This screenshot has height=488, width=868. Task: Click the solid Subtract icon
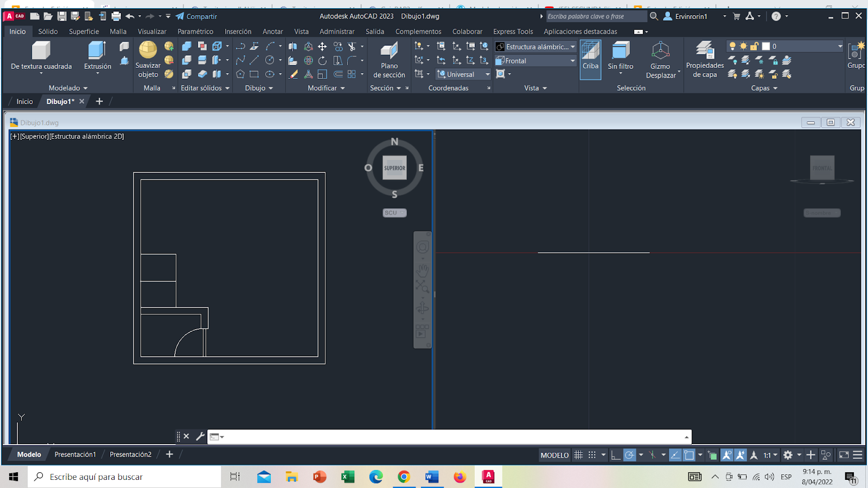187,60
